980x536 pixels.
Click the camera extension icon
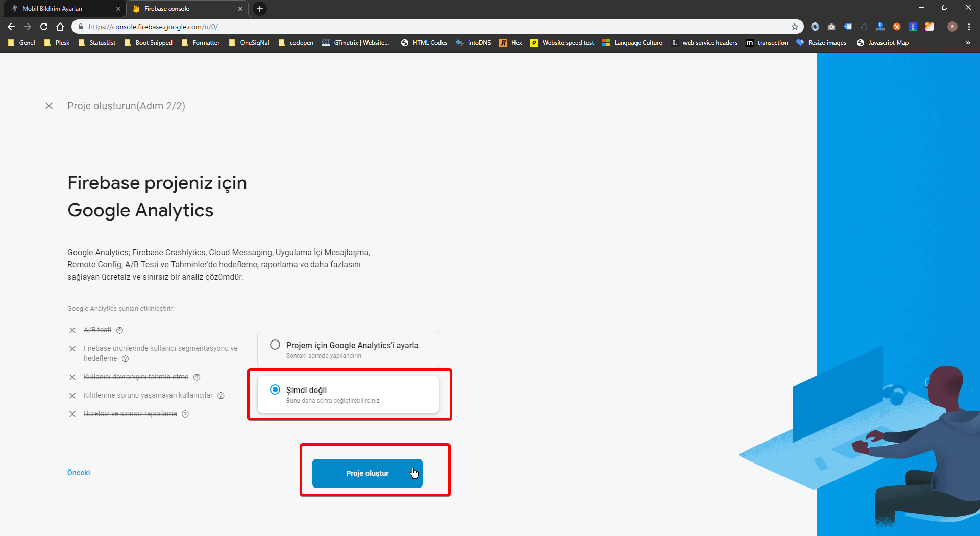831,27
